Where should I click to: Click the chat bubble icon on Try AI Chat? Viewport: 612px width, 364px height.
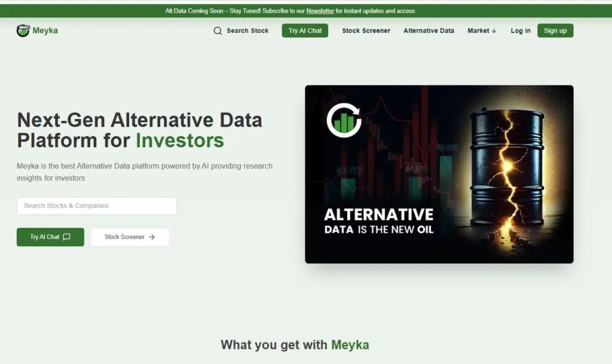(67, 237)
